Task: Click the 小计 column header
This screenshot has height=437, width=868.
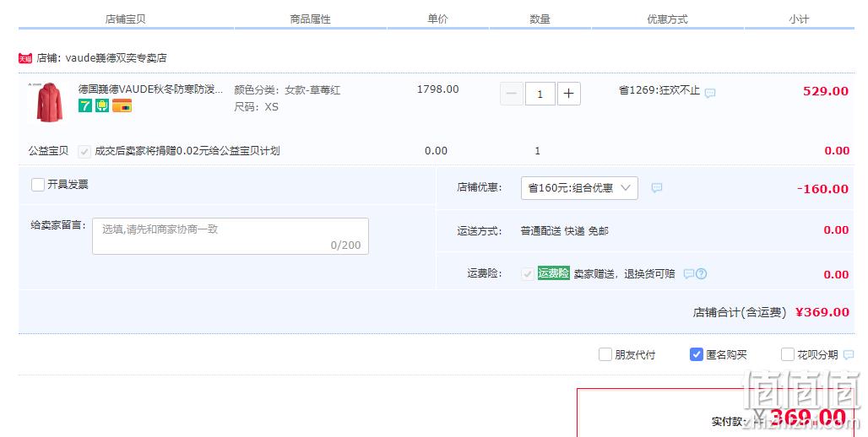Action: [799, 19]
